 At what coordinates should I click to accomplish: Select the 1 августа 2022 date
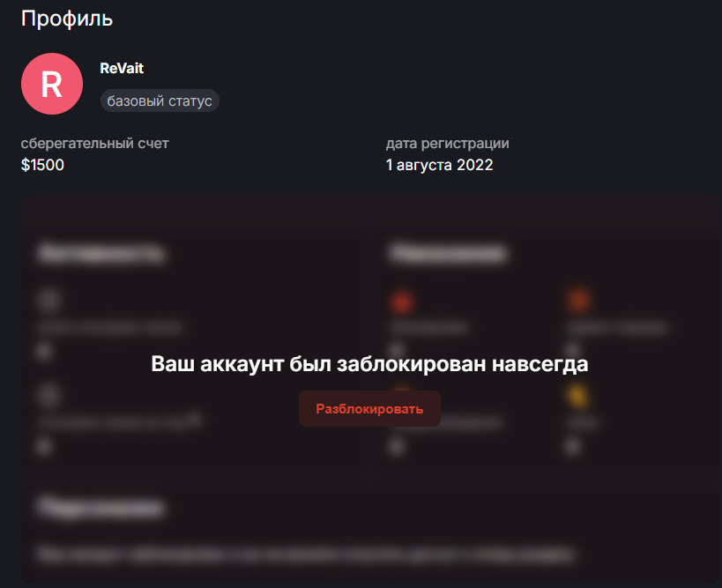[439, 165]
